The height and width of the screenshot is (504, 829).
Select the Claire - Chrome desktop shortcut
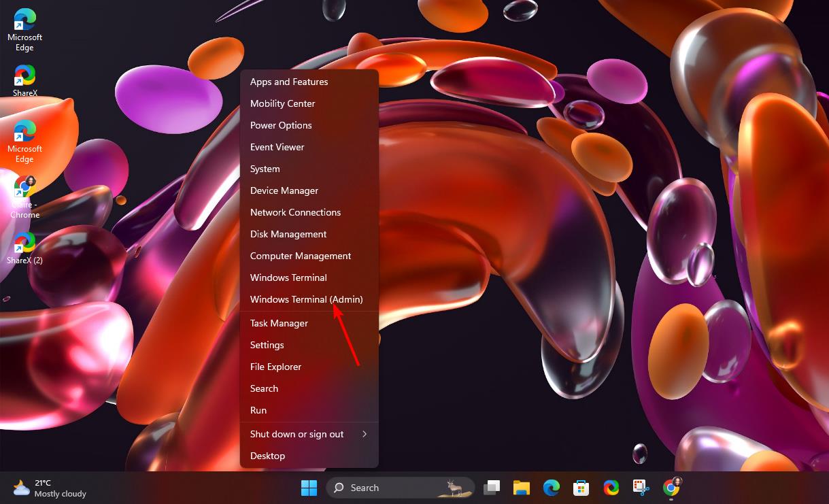[25, 197]
